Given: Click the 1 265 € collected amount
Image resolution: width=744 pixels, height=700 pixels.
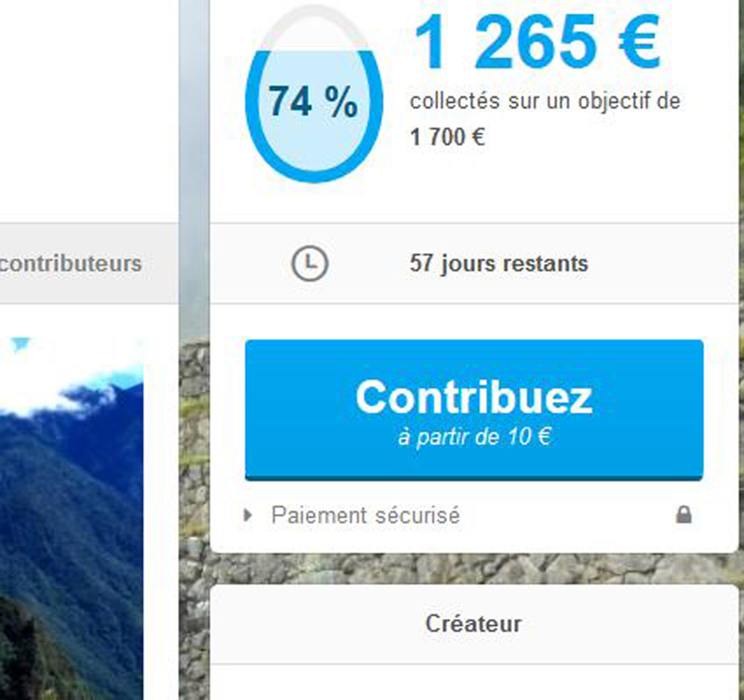Looking at the screenshot, I should point(537,43).
